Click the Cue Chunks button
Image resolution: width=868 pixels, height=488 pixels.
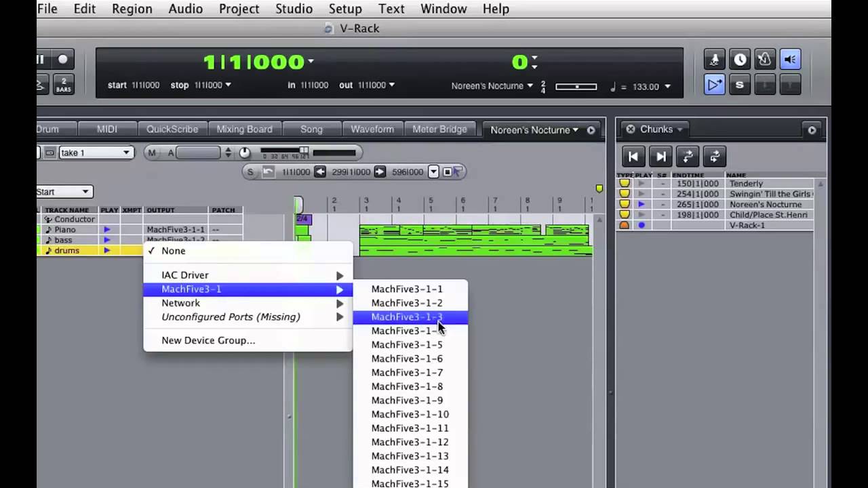tap(714, 157)
